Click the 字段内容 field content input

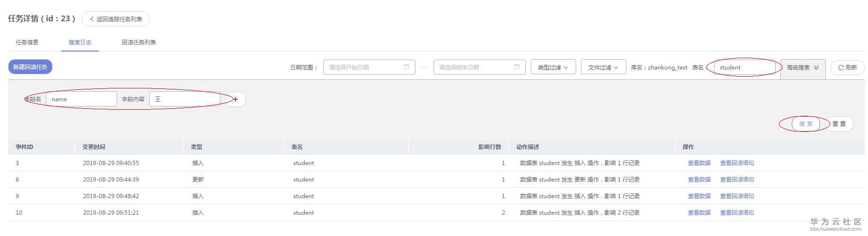coord(185,99)
